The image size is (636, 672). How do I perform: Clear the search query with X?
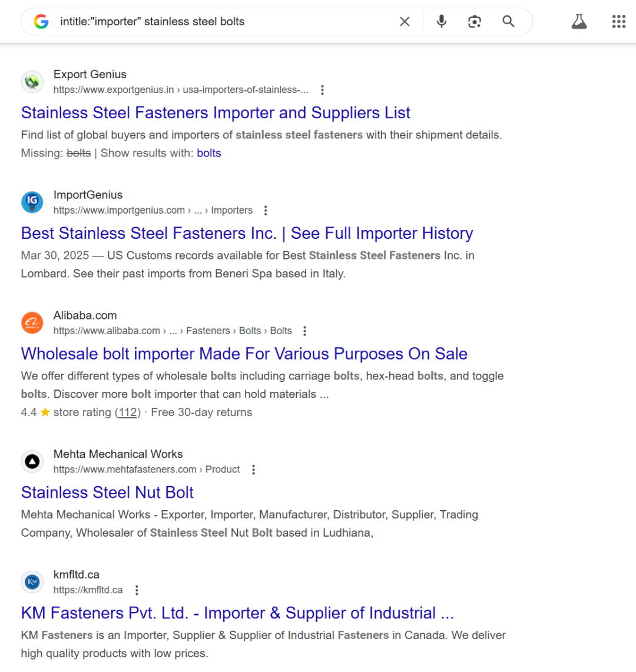pyautogui.click(x=405, y=21)
